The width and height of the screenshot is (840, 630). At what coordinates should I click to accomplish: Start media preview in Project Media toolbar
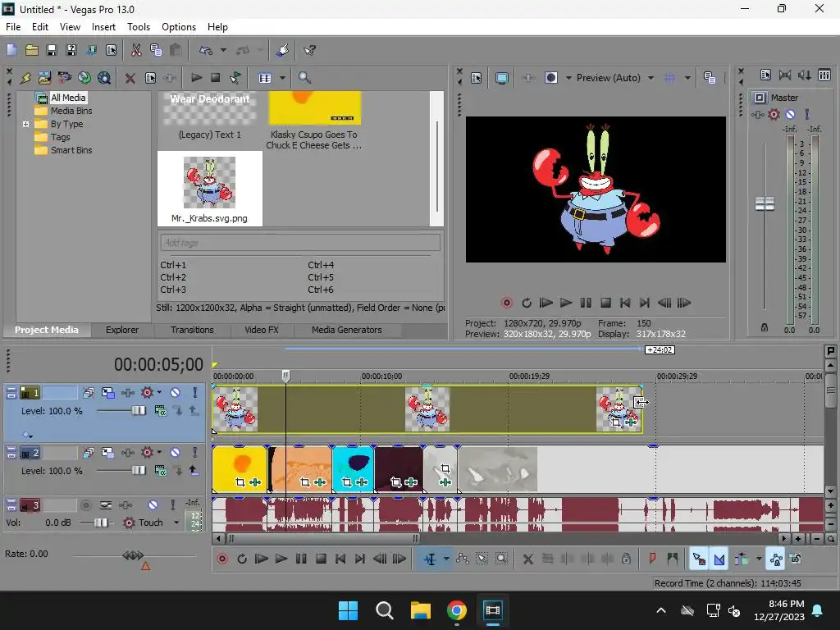196,78
